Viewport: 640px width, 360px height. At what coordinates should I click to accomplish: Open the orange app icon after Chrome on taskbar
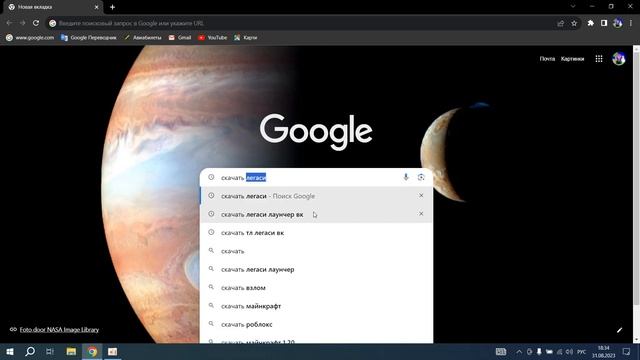pyautogui.click(x=113, y=351)
